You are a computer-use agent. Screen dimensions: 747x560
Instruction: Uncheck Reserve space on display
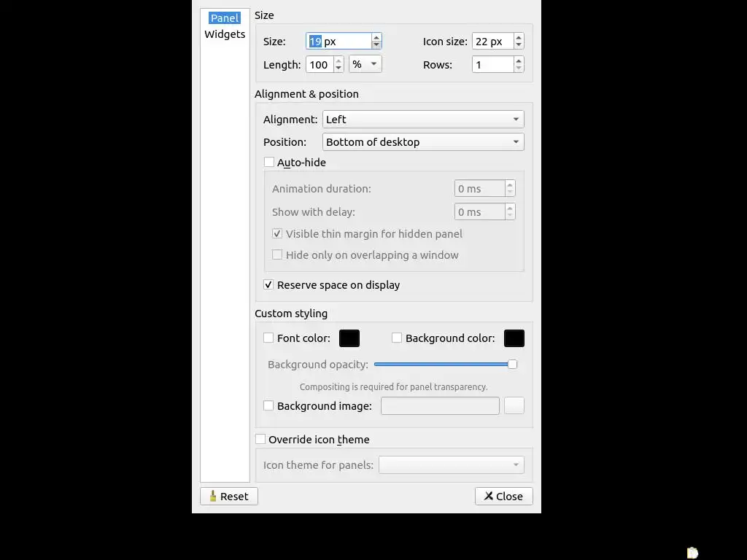point(268,285)
